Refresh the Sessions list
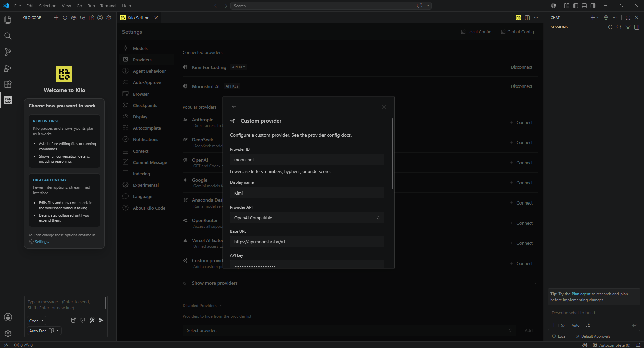Image resolution: width=644 pixels, height=348 pixels. point(610,27)
